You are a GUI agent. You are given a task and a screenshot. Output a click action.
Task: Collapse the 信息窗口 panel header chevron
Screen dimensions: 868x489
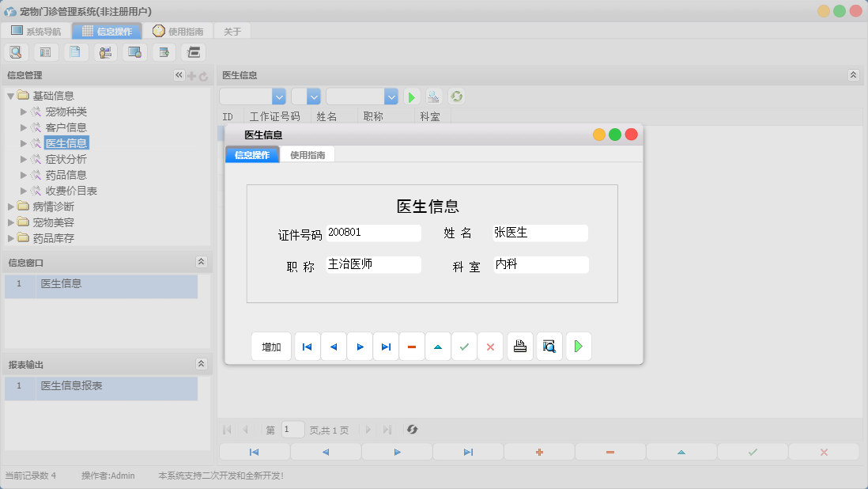click(200, 262)
